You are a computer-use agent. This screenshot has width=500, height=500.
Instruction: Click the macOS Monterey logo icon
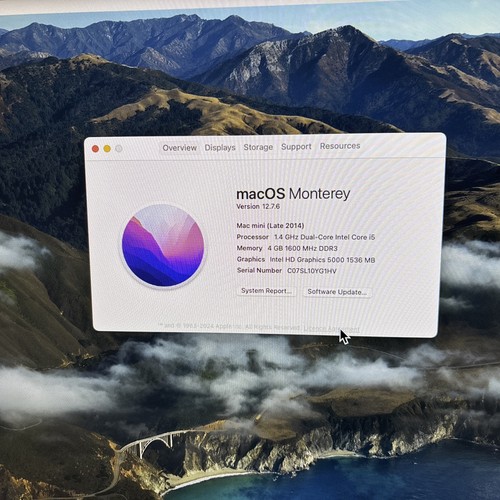click(163, 245)
